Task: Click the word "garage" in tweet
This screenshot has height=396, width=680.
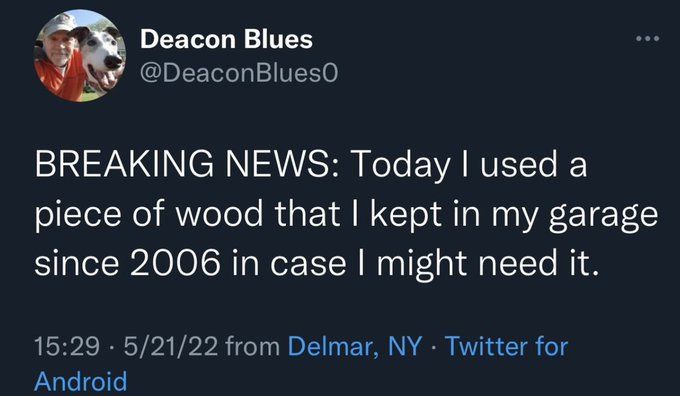Action: 603,216
